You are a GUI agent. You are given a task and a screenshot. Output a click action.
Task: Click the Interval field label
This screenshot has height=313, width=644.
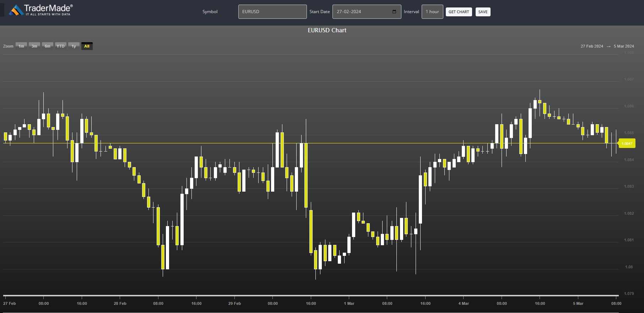tap(411, 12)
